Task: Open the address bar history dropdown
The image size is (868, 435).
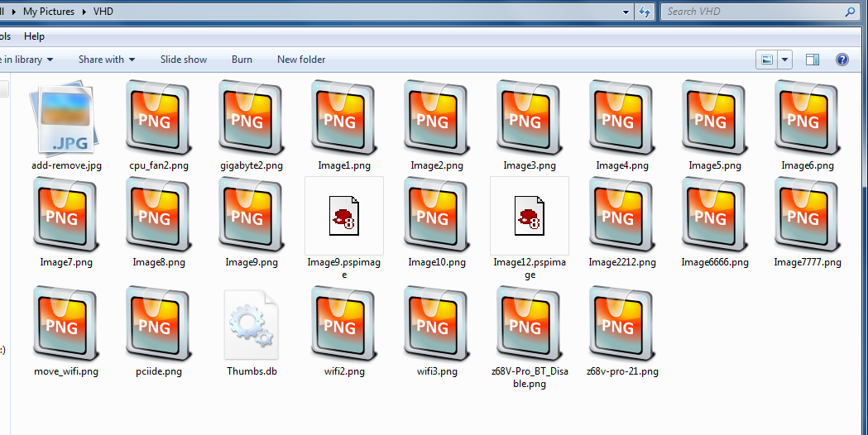Action: (x=626, y=11)
